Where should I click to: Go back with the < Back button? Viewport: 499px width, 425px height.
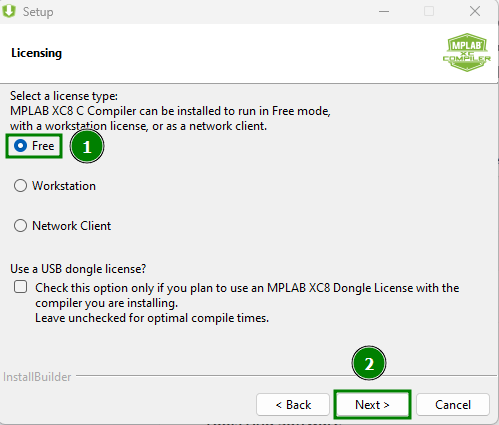tap(293, 404)
